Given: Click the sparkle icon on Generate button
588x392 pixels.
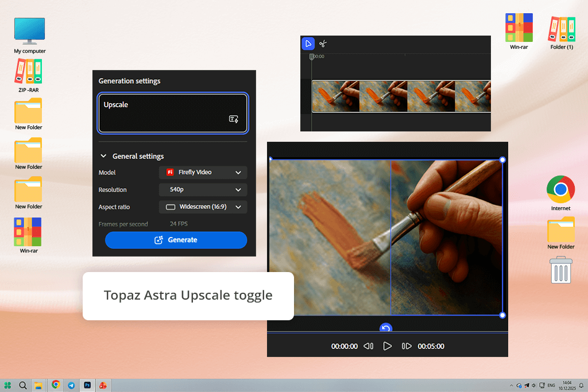Looking at the screenshot, I should tap(158, 240).
